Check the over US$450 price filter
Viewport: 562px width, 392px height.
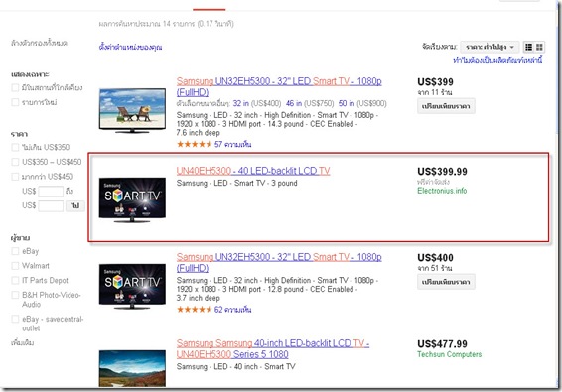pos(15,177)
